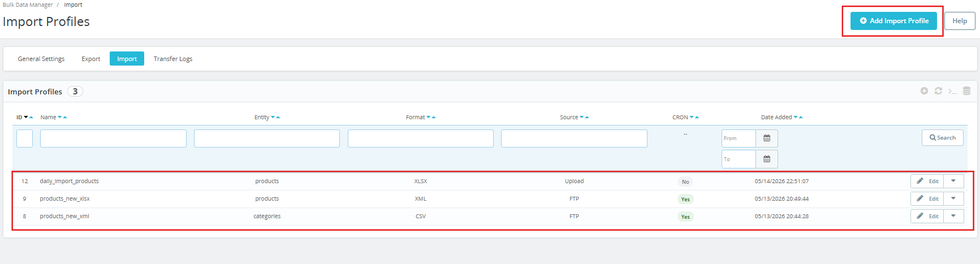Sort Name column descending arrow
Screen dimensions: 980x264
pos(60,118)
